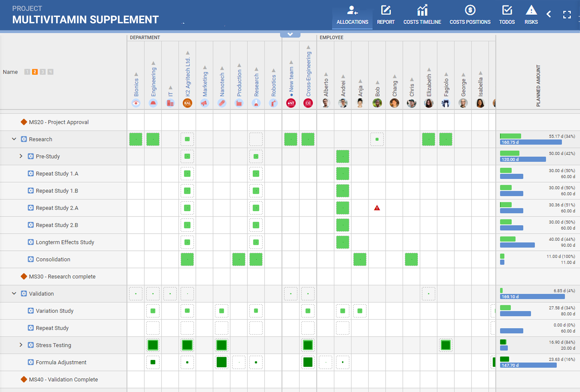Click the back chevron in header
The width and height of the screenshot is (580, 392).
549,14
